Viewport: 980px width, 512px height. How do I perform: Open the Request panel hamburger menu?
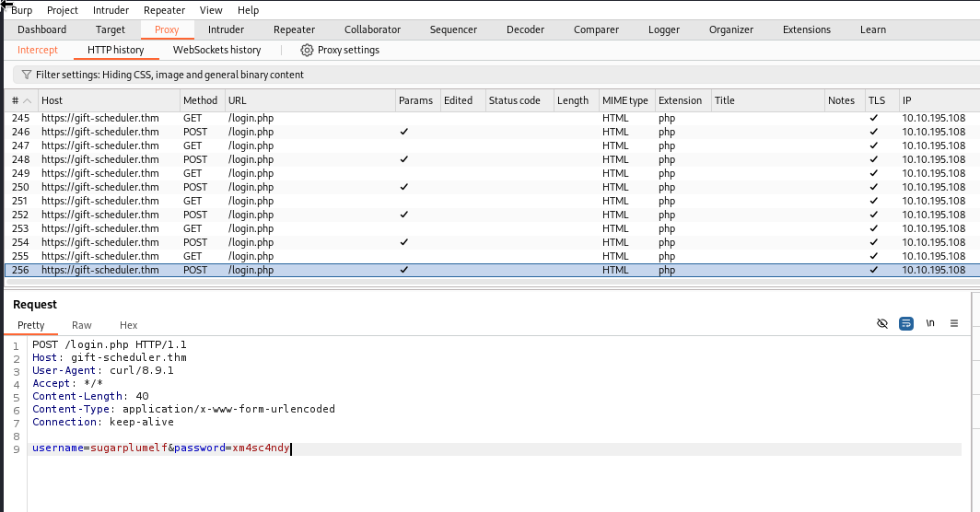[x=954, y=323]
